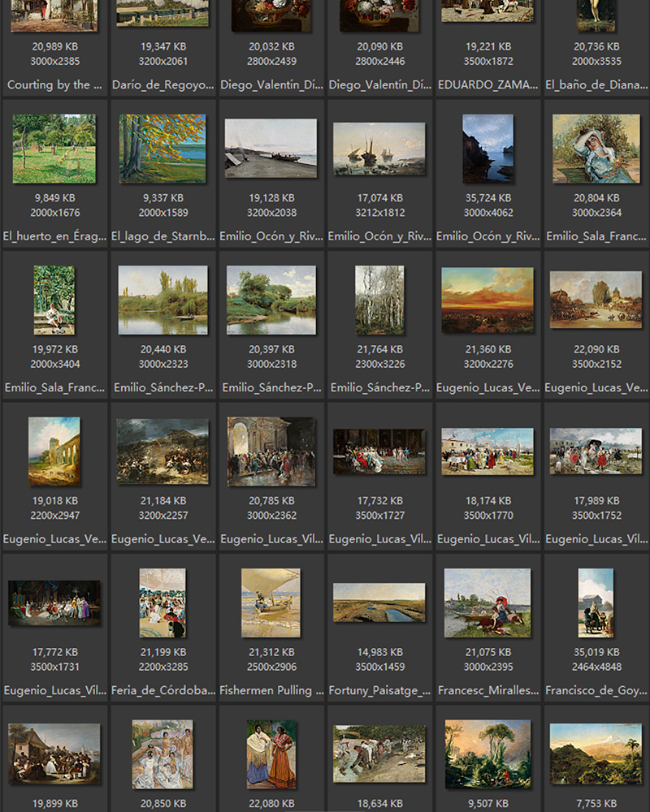Open the Emilio_Sala thumbnail with 2000x3404 dimensions
Image resolution: width=650 pixels, height=812 pixels.
pyautogui.click(x=54, y=300)
